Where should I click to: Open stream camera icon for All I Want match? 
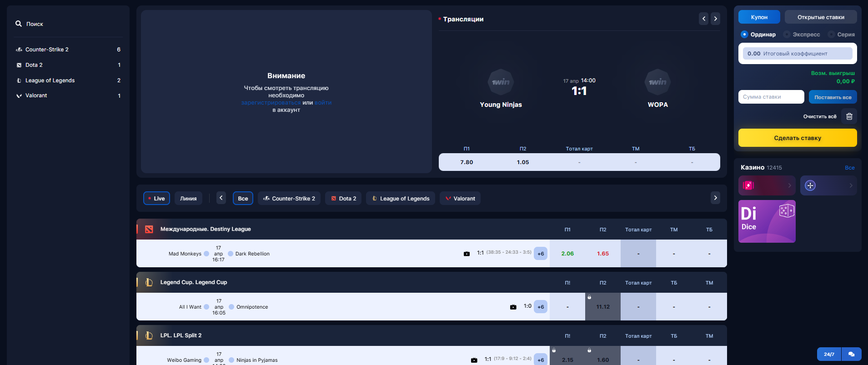click(x=513, y=307)
